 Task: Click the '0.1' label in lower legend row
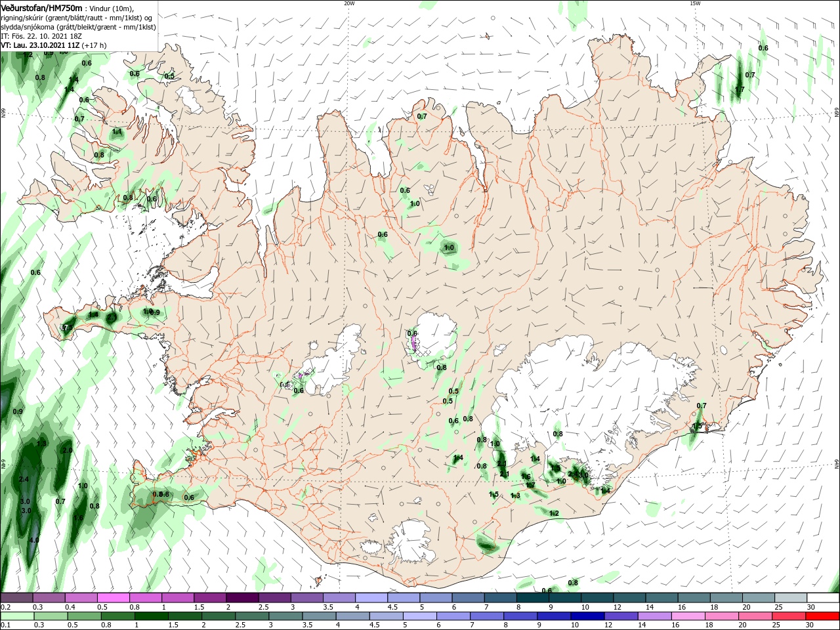pos(6,625)
